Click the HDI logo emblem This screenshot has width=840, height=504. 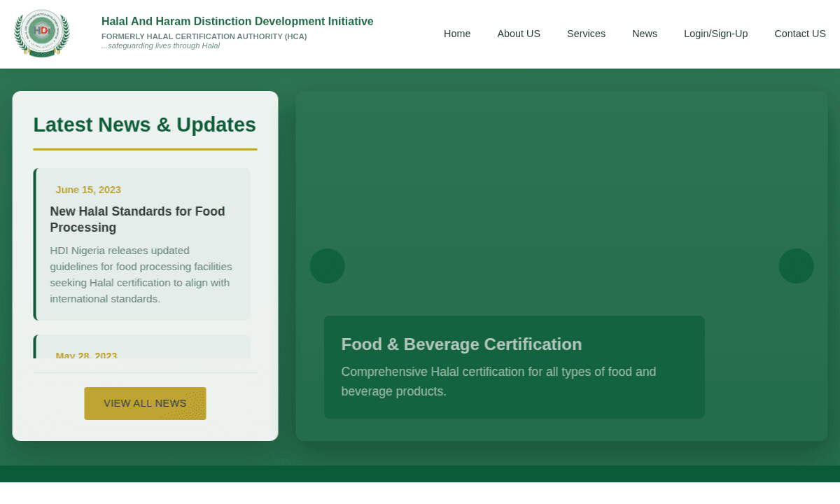pyautogui.click(x=42, y=33)
